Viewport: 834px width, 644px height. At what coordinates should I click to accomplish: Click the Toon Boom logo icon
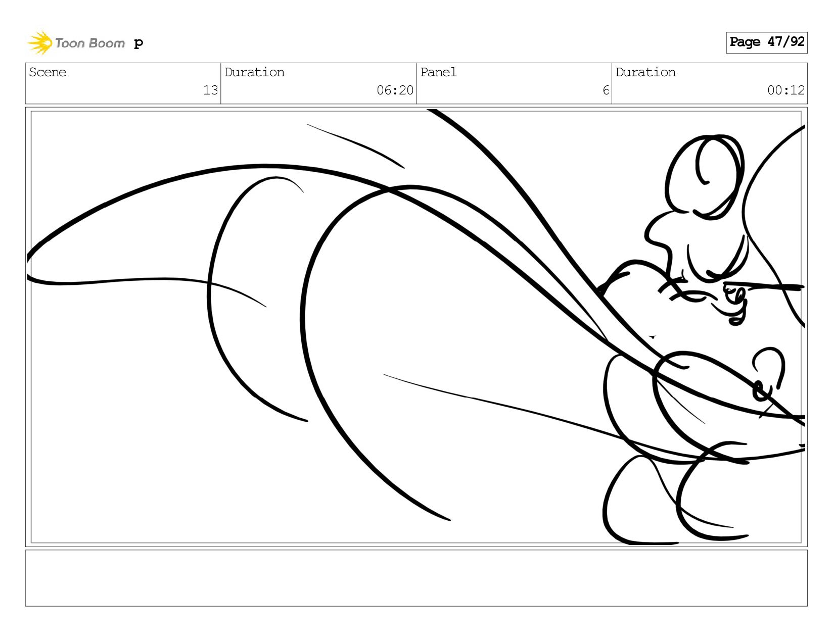pos(40,42)
